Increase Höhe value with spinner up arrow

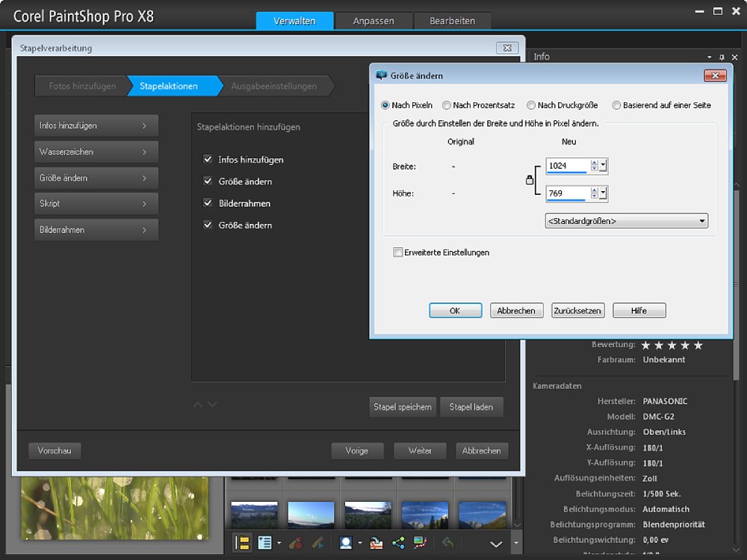tap(594, 190)
